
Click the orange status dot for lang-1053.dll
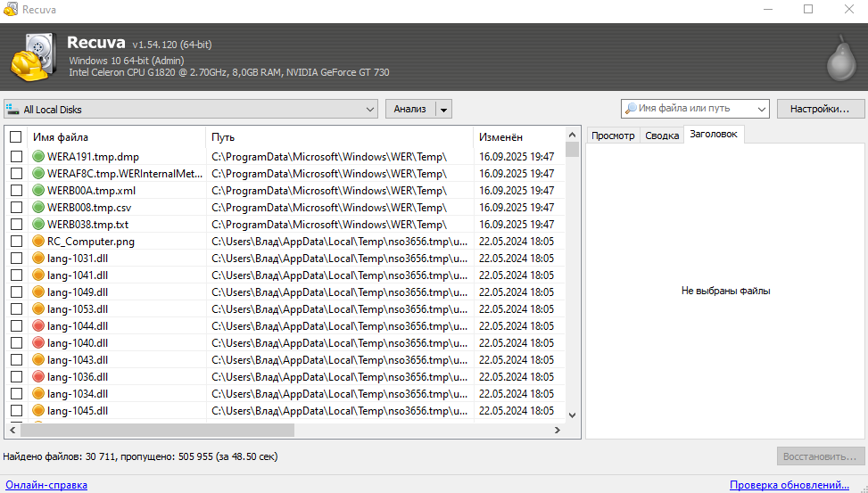point(38,308)
